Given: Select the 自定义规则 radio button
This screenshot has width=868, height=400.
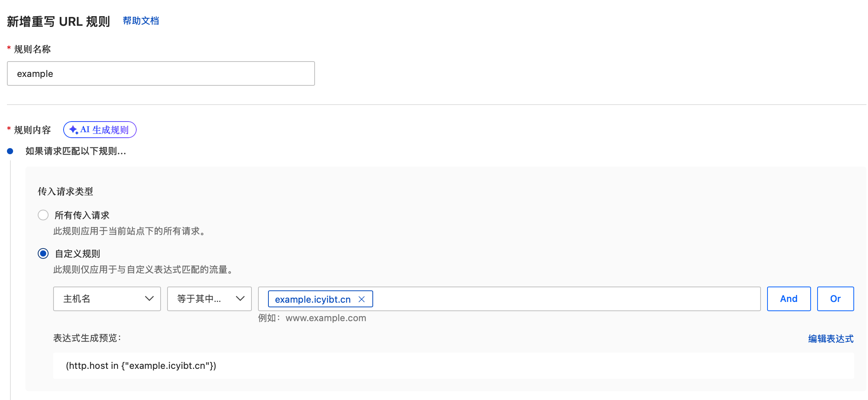Looking at the screenshot, I should [43, 253].
